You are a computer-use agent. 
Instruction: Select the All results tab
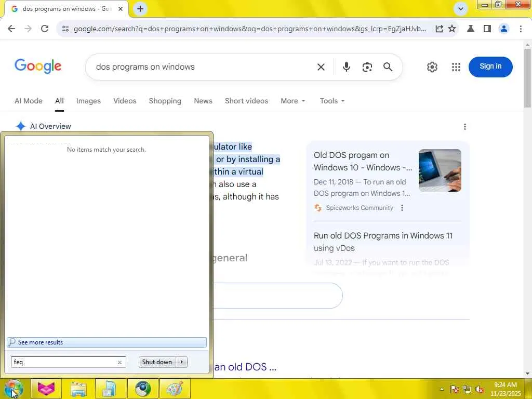click(x=59, y=101)
